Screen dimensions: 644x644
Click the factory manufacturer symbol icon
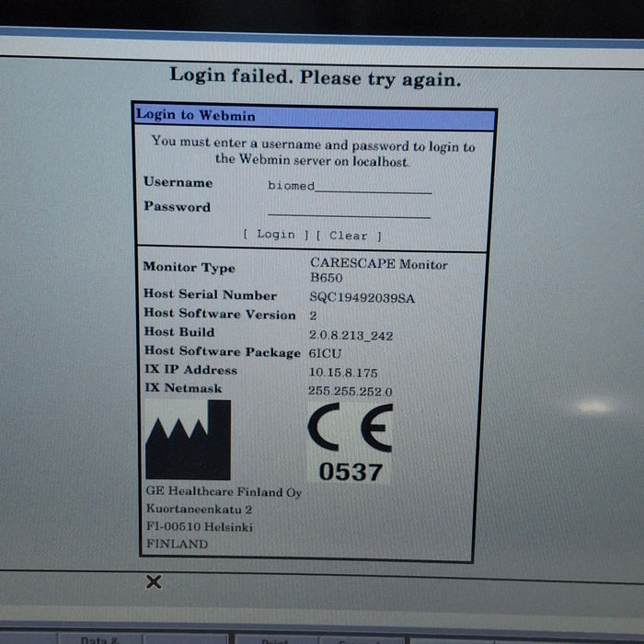click(x=188, y=440)
